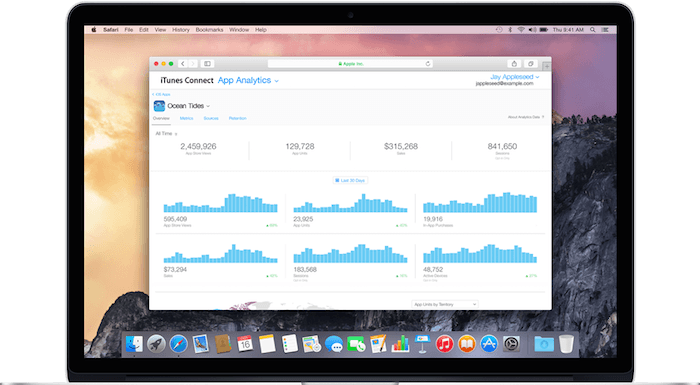Image resolution: width=700 pixels, height=385 pixels.
Task: Reload the page from the address bar
Action: [x=428, y=64]
